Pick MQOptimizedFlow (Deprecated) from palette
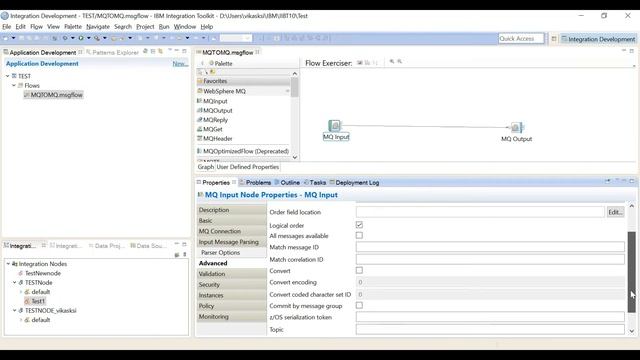 click(x=246, y=151)
